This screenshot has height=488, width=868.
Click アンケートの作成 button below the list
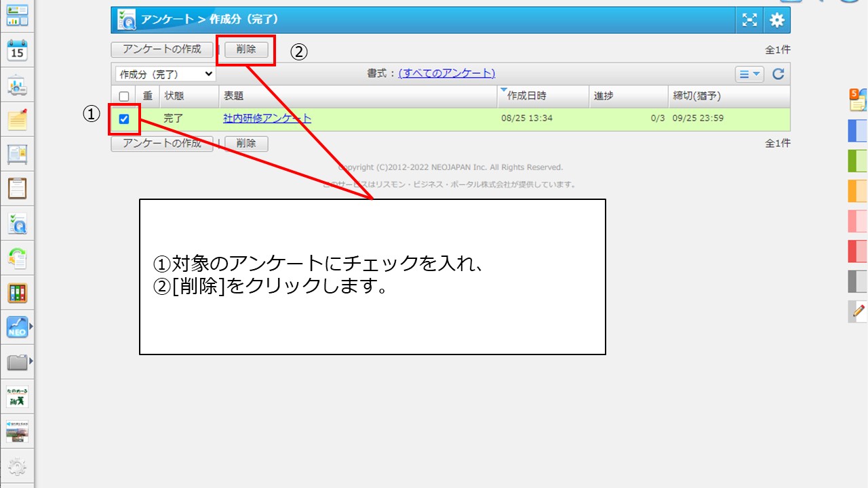coord(162,144)
